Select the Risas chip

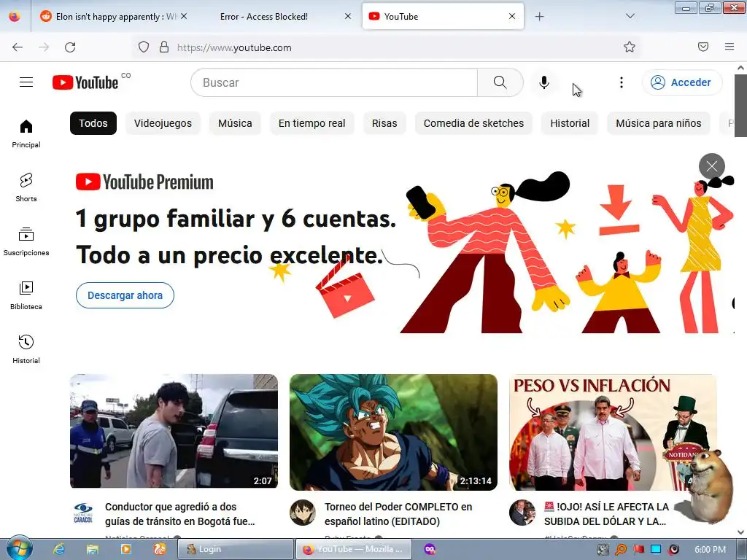(x=384, y=123)
